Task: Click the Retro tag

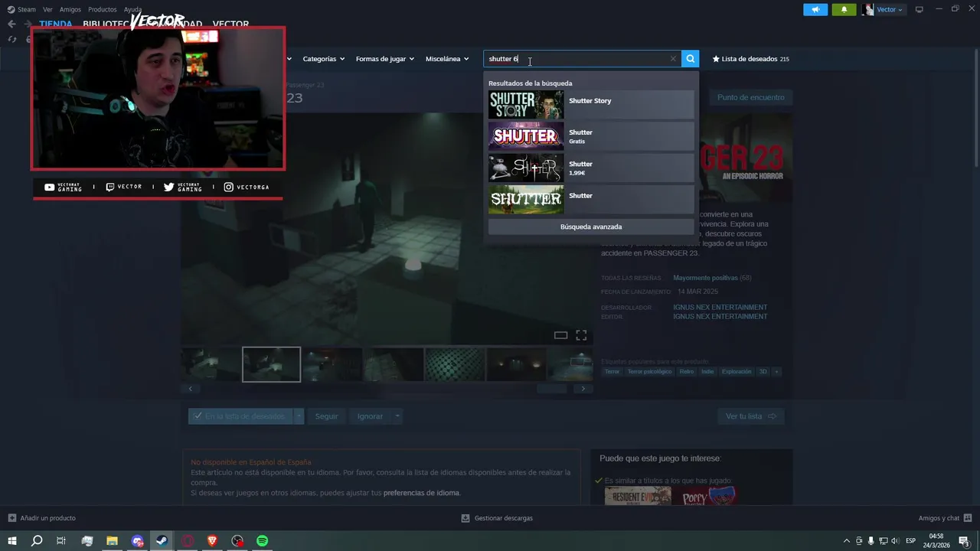Action: click(687, 372)
